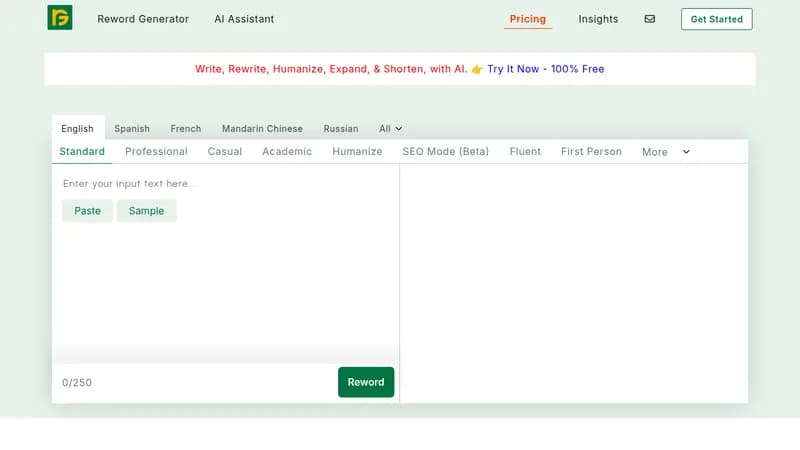Click the green Reword button
The height and width of the screenshot is (450, 800).
pos(366,382)
